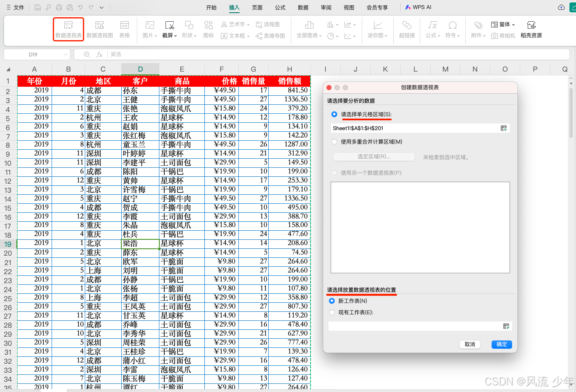Click the 超链接 hyperlink icon
The height and width of the screenshot is (392, 576).
[x=406, y=29]
